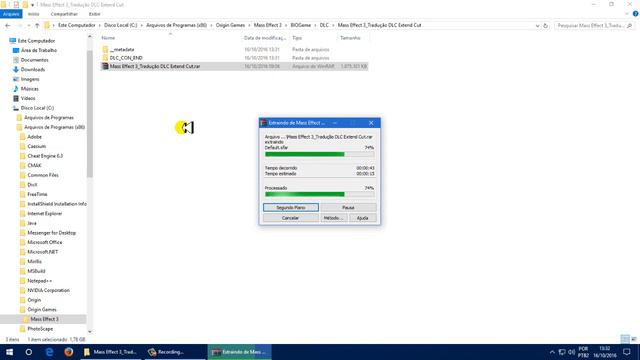The image size is (640, 360).
Task: Expand chevron after Origin Games in path
Action: click(x=249, y=25)
